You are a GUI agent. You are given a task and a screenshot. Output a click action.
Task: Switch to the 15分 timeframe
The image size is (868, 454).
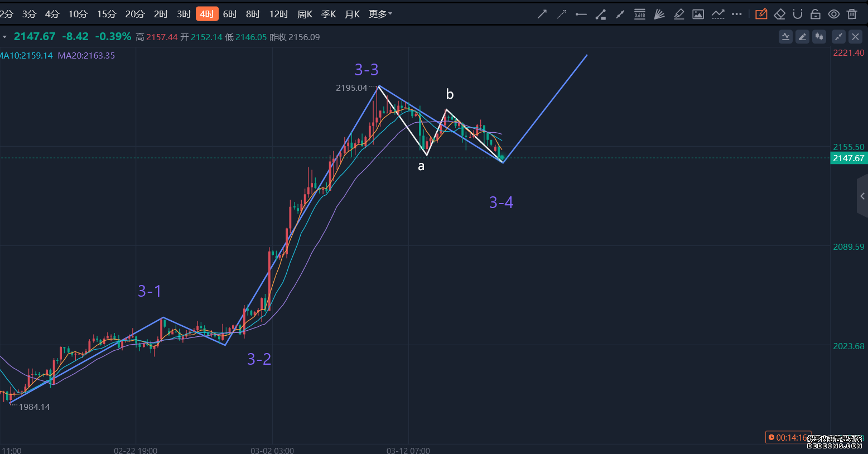(106, 14)
